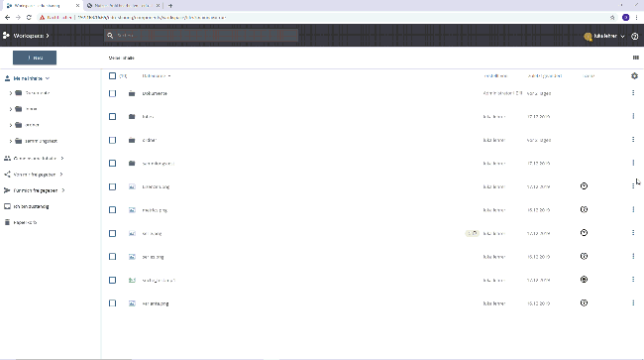Screen dimensions: 644x360
Task: Sort by the Name column header
Action: click(157, 76)
